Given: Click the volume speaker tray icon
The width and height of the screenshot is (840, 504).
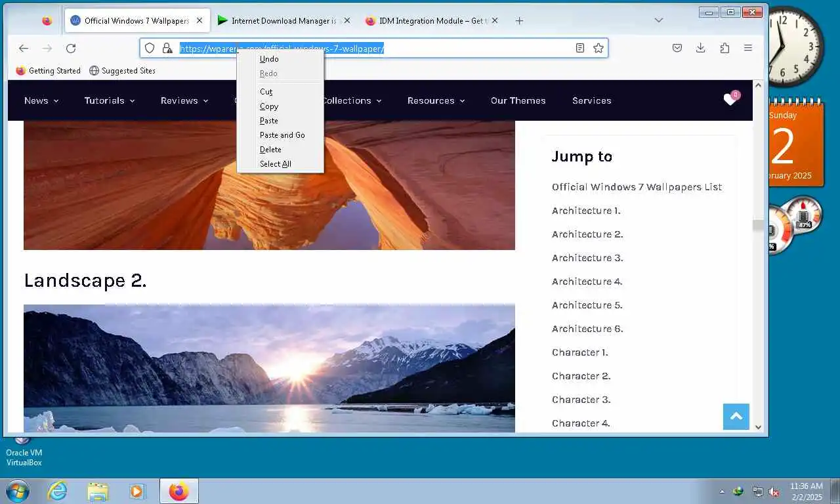Looking at the screenshot, I should 774,492.
